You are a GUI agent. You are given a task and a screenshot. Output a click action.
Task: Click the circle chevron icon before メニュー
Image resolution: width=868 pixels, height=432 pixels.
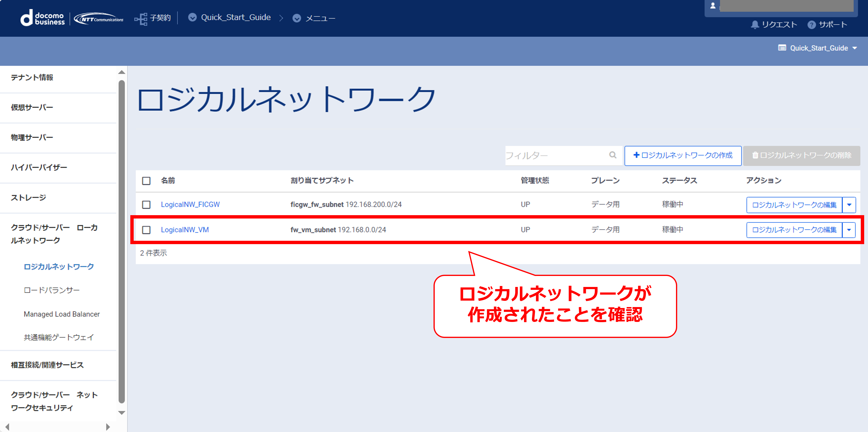tap(297, 18)
